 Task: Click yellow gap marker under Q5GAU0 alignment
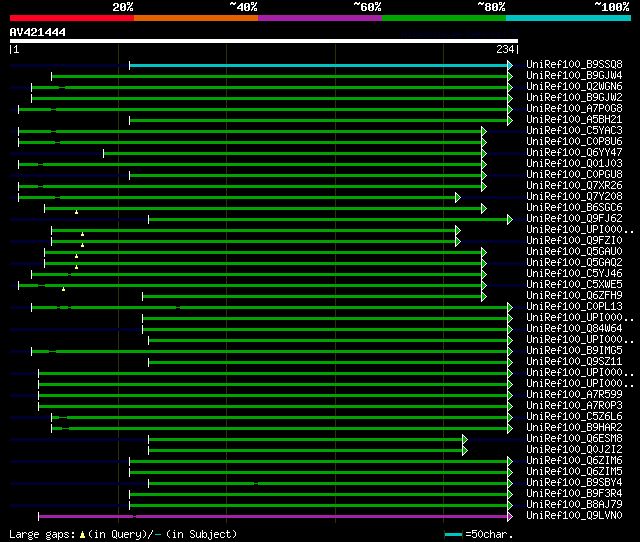coord(76,256)
